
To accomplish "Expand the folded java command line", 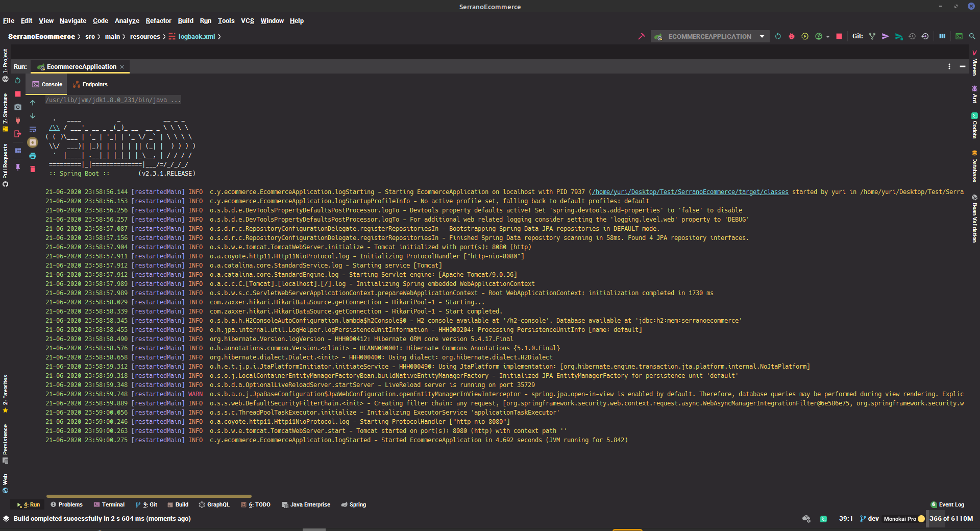I will coord(113,100).
